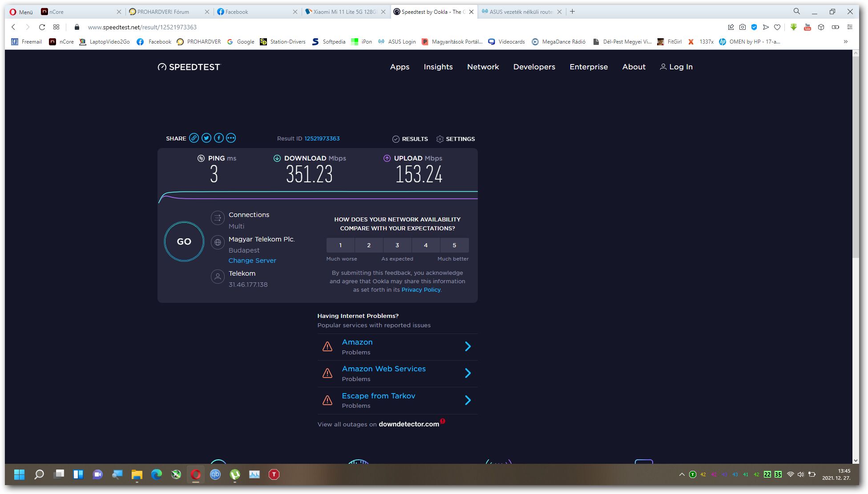Add page to bookmarks heart icon
This screenshot has width=868, height=494.
[x=777, y=27]
